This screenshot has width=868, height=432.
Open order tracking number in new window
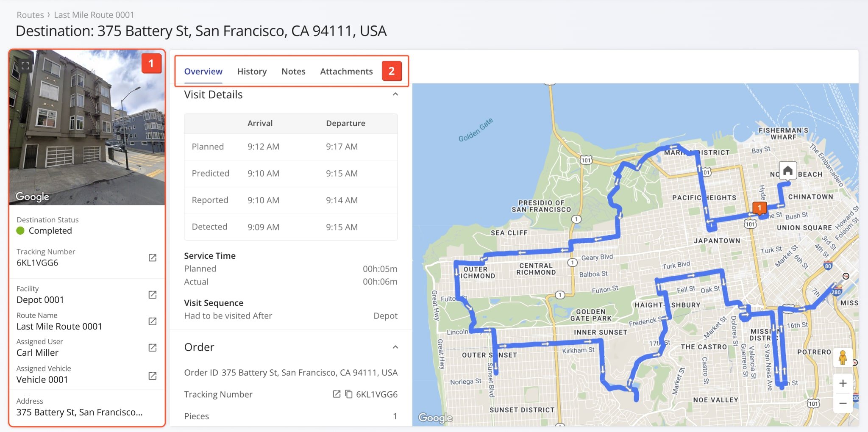click(x=337, y=394)
